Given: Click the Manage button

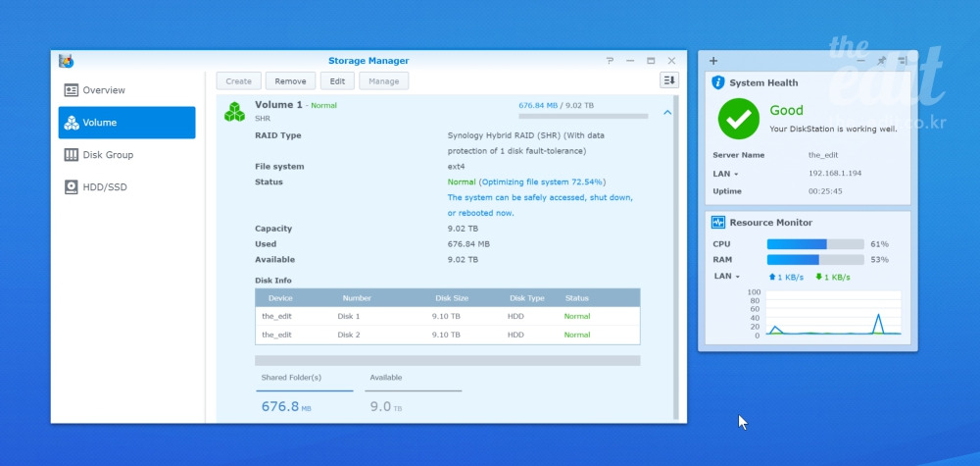Looking at the screenshot, I should point(384,80).
